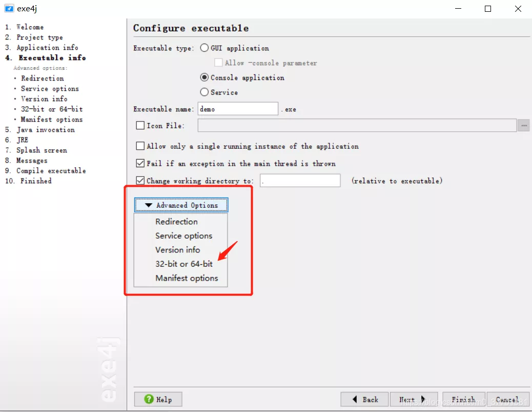Click the Icon File browse button
Image resolution: width=532 pixels, height=412 pixels.
(x=523, y=125)
